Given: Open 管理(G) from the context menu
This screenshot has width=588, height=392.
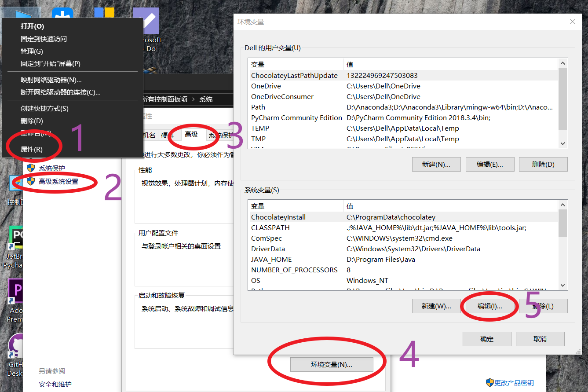Looking at the screenshot, I should [x=32, y=51].
